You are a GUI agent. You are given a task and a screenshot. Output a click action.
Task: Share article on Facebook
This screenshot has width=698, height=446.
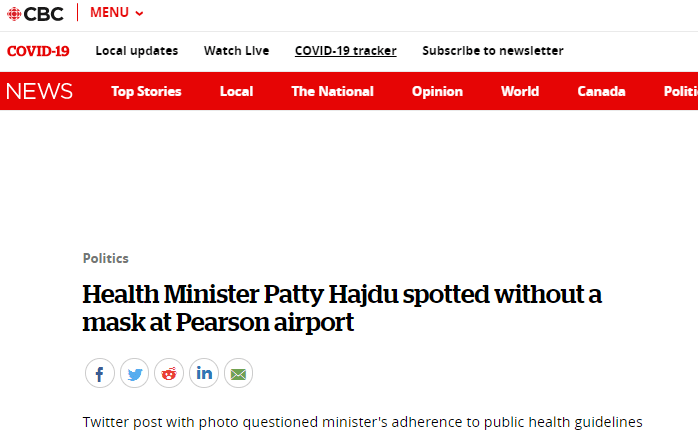(x=99, y=374)
